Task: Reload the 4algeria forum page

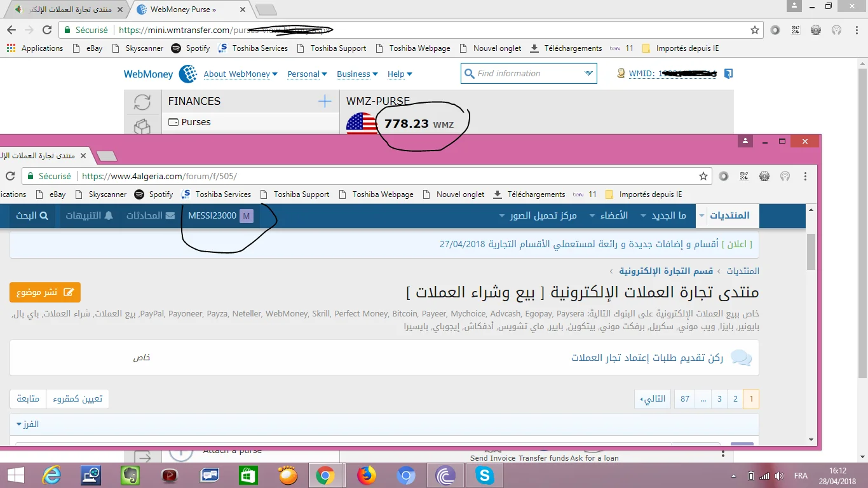Action: coord(10,176)
